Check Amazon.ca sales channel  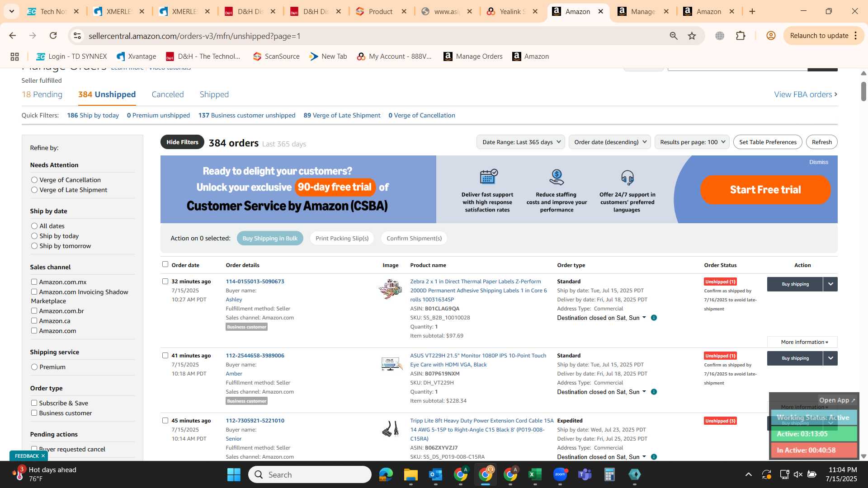pyautogui.click(x=34, y=321)
